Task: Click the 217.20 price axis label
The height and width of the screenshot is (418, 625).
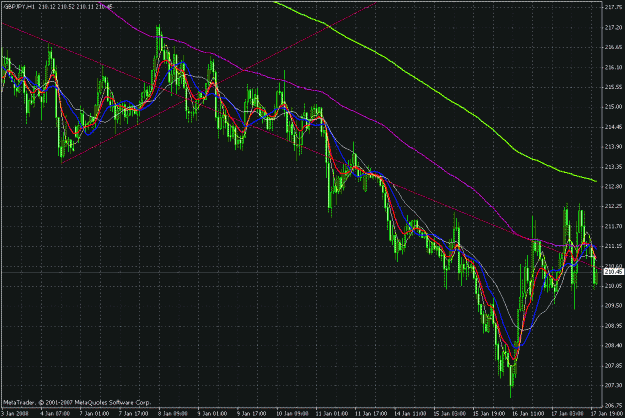Action: (x=613, y=27)
